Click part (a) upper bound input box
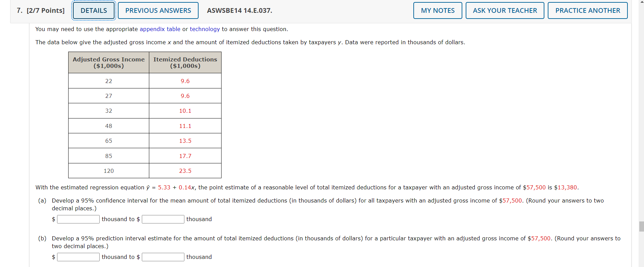The height and width of the screenshot is (267, 644). click(163, 219)
